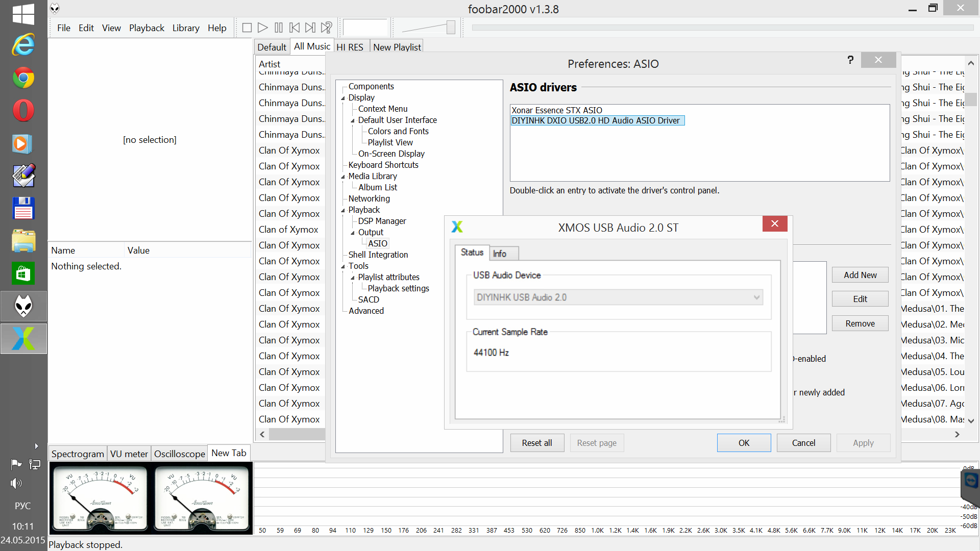Image resolution: width=980 pixels, height=551 pixels.
Task: Click the left VU meter display
Action: pos(101,498)
